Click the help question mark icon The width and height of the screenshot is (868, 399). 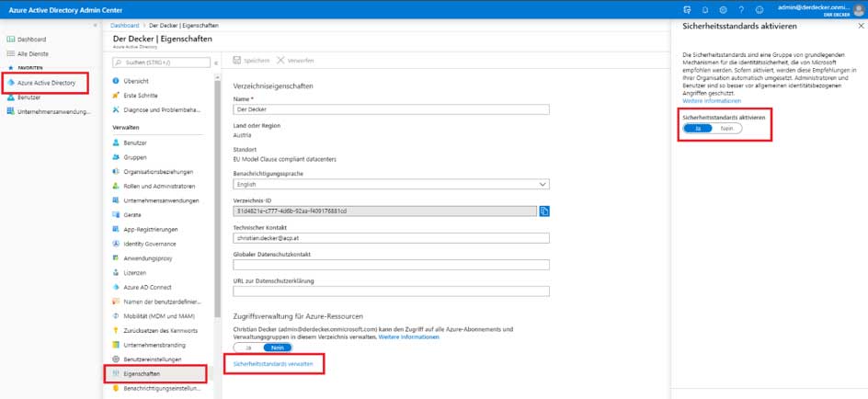(x=741, y=10)
